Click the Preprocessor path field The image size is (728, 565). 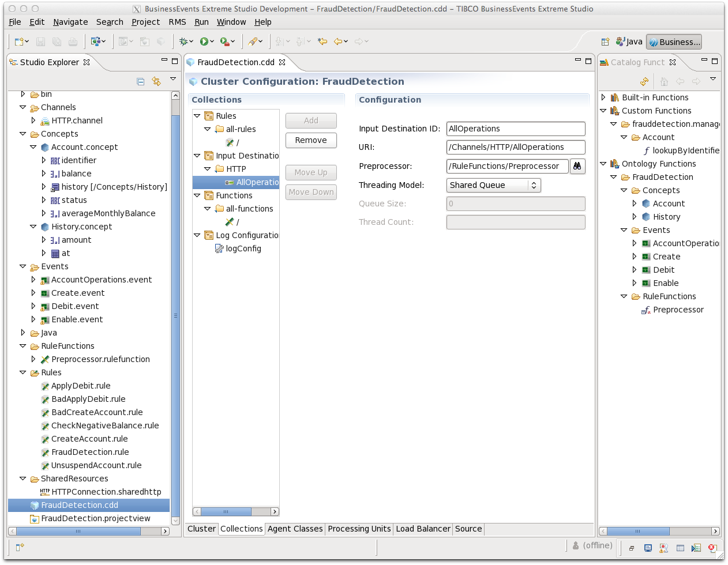click(x=508, y=166)
